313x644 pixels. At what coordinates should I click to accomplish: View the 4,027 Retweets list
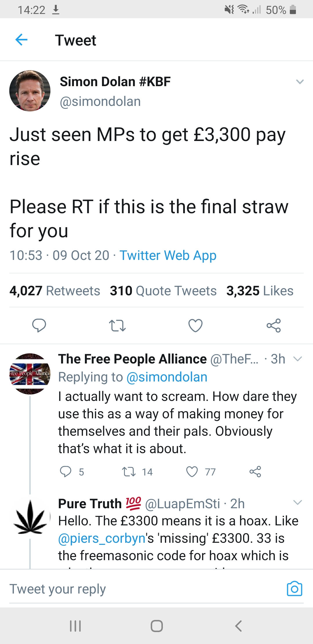click(x=55, y=291)
